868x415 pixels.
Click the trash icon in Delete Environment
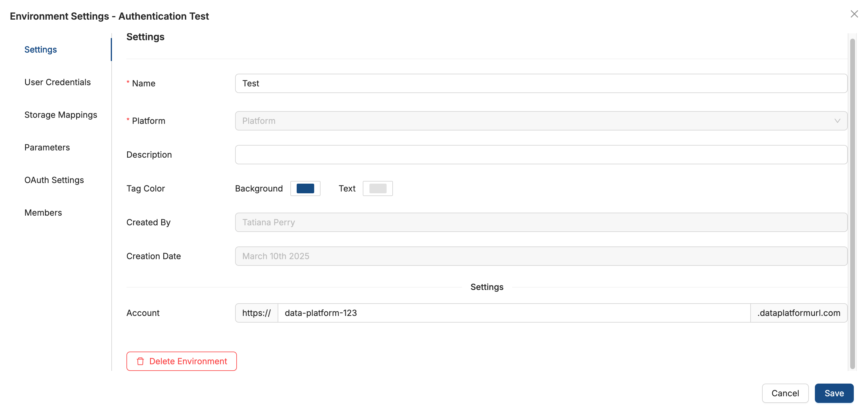click(140, 361)
